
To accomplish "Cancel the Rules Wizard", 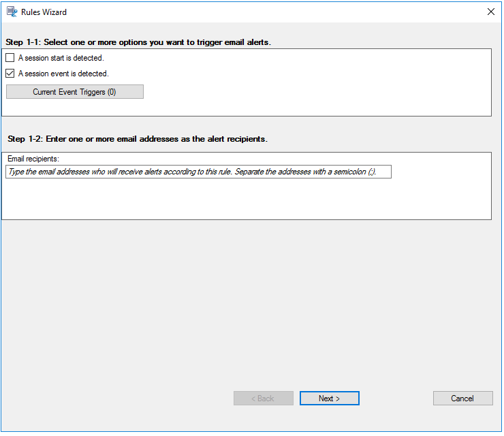I will pos(462,399).
